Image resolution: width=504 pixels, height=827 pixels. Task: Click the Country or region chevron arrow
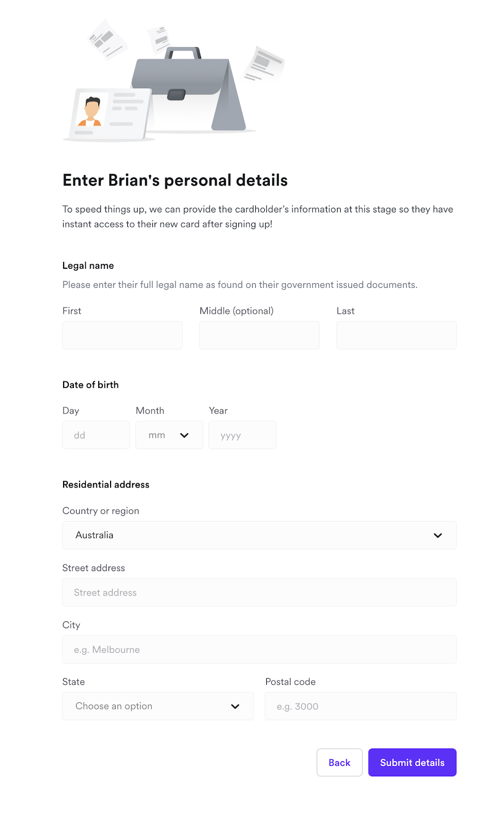click(438, 535)
